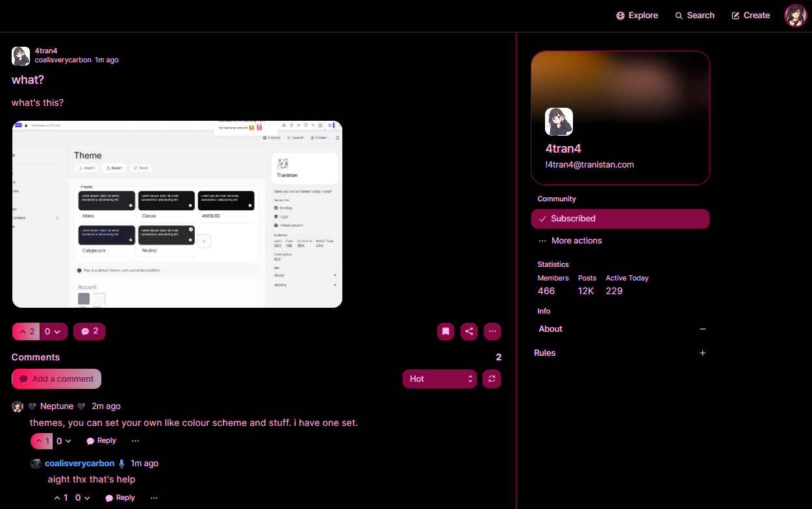
Task: Refresh comments with the reload icon
Action: coord(492,379)
